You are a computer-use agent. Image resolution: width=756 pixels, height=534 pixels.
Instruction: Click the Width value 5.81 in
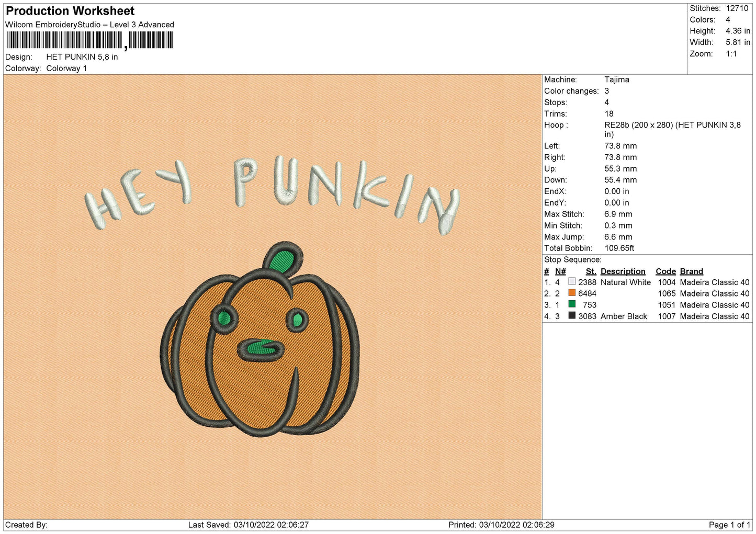click(738, 42)
